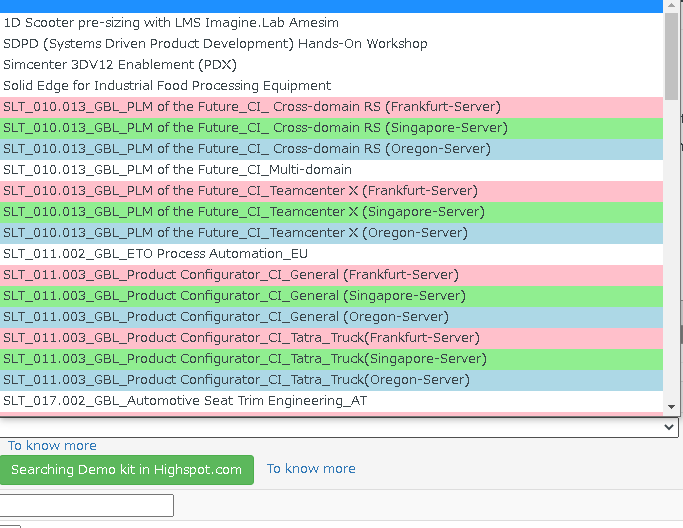Pick Solid Edge for Industrial Food Processing Equipment

coord(167,85)
